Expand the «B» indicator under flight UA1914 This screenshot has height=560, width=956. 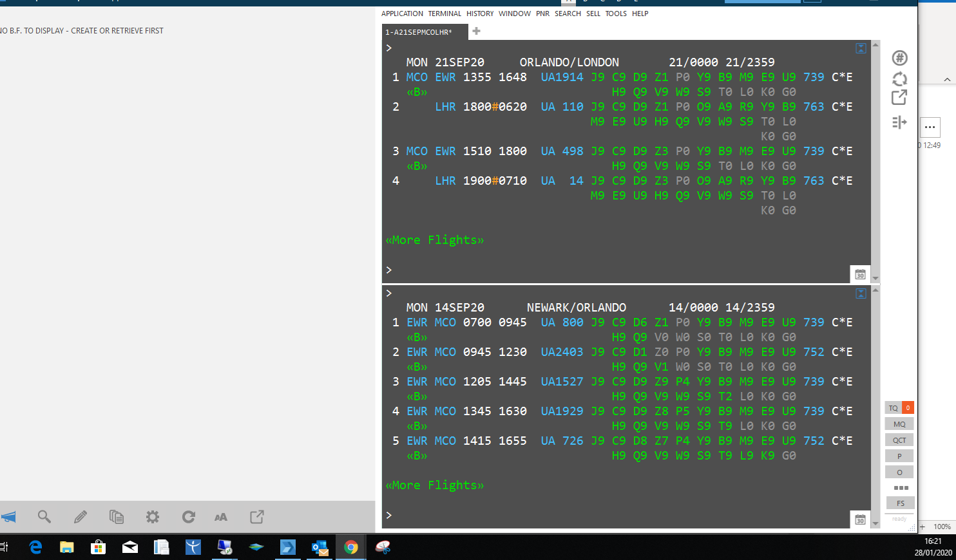pyautogui.click(x=417, y=92)
